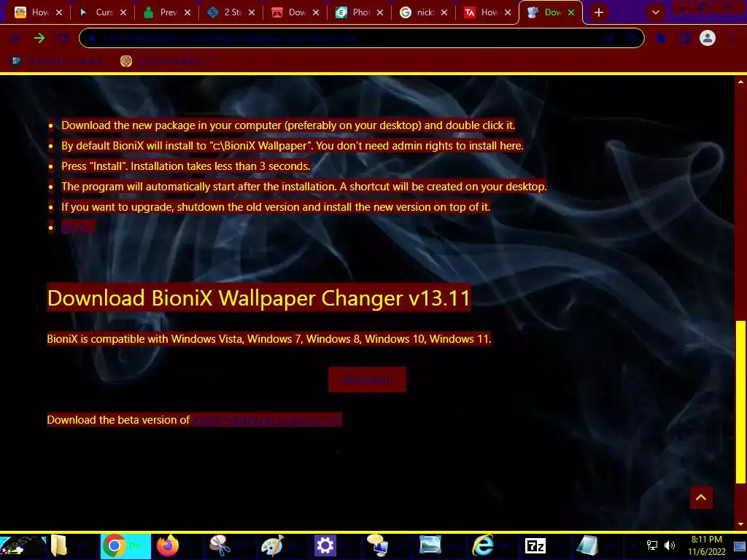Expand the tab search dropdown
Viewport: 747px width, 560px height.
coord(656,12)
